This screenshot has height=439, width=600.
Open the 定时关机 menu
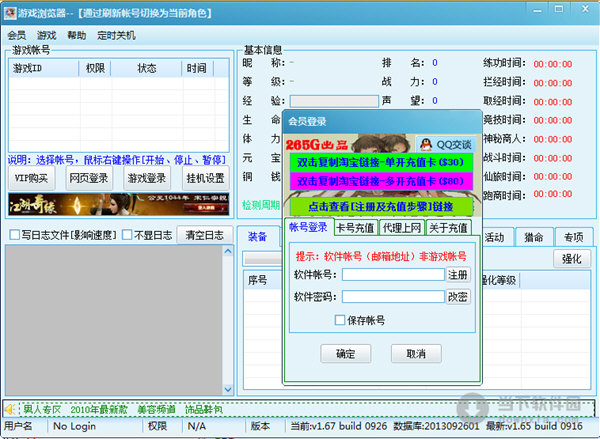click(x=117, y=34)
